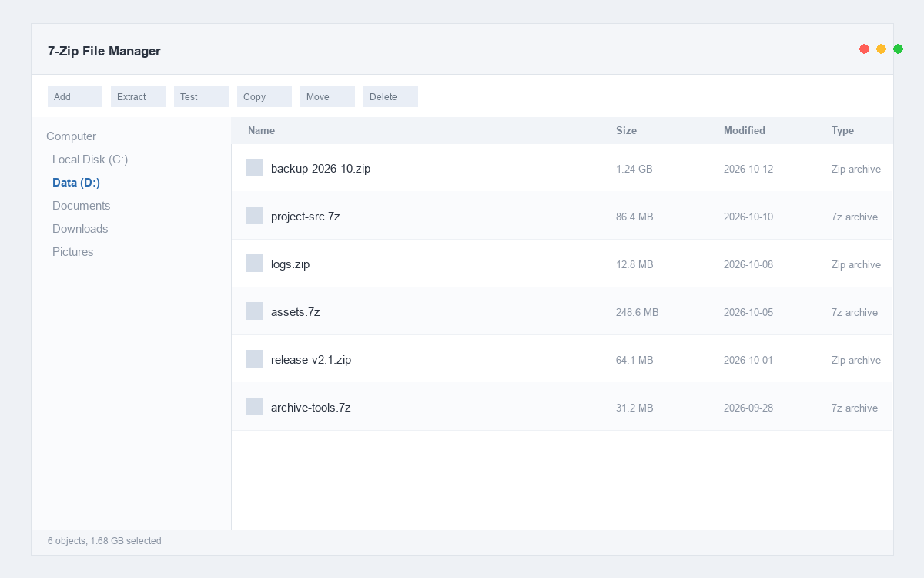Click the backup-2026-10.zip file icon
Image resolution: width=924 pixels, height=578 pixels.
[254, 168]
